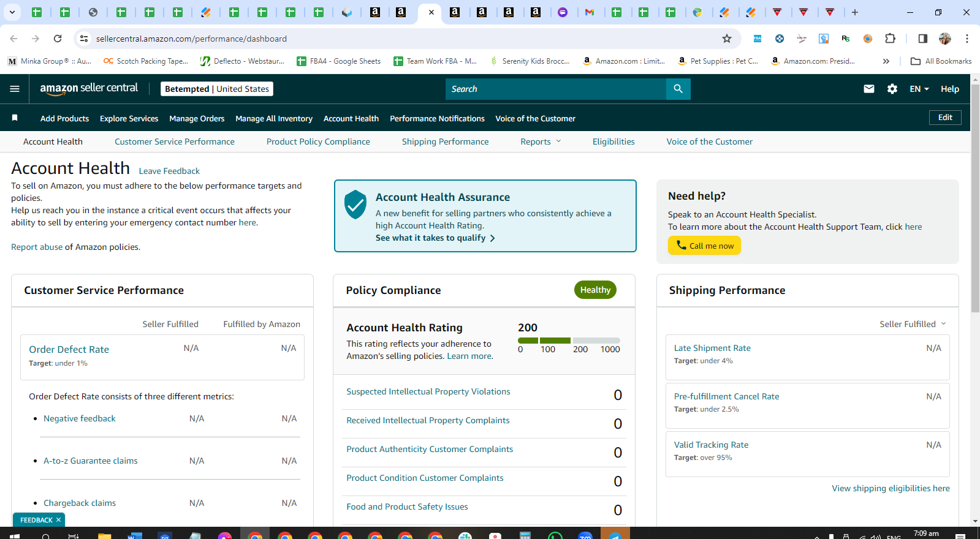Click the A-to-z Guarantee claims link
Screen dimensions: 980x539
pos(91,461)
